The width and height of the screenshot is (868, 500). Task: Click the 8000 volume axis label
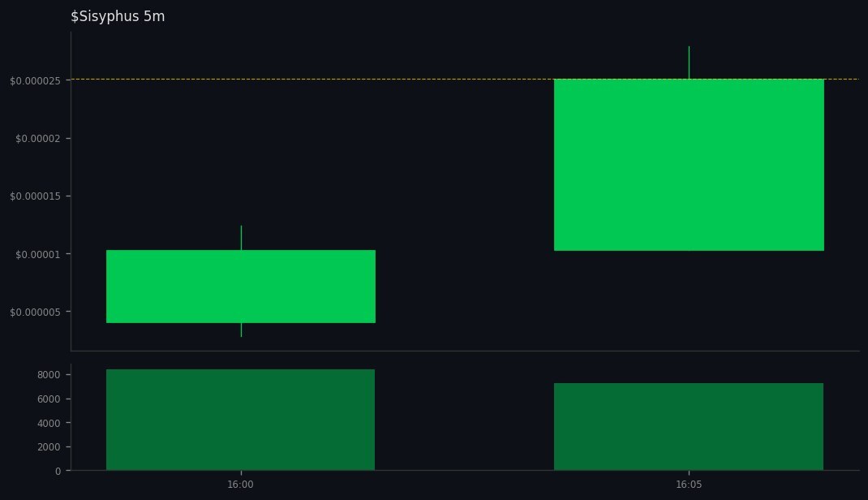49,375
